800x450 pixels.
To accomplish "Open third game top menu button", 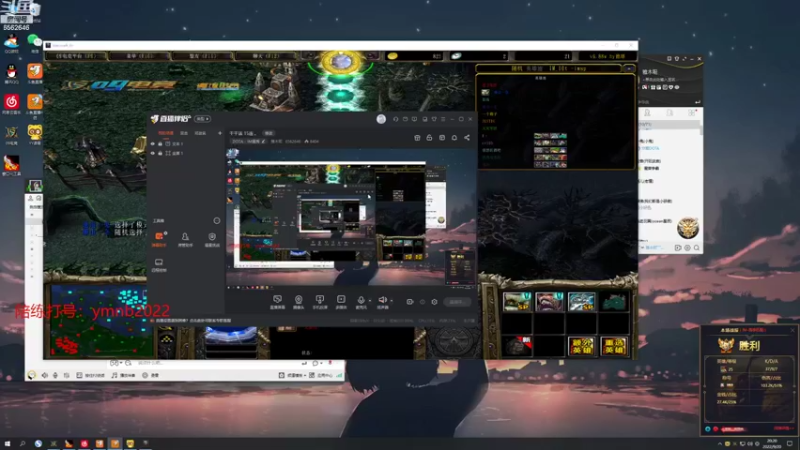I will click(x=203, y=56).
